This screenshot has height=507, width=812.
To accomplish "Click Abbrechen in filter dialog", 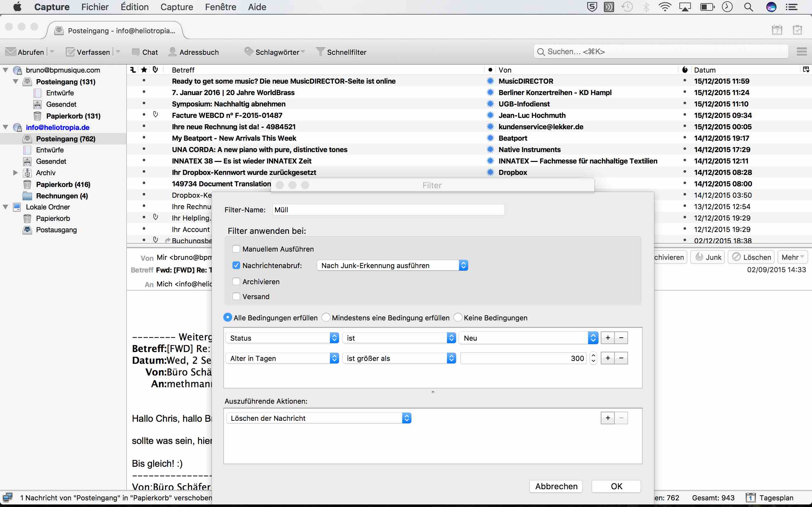I will tap(556, 486).
